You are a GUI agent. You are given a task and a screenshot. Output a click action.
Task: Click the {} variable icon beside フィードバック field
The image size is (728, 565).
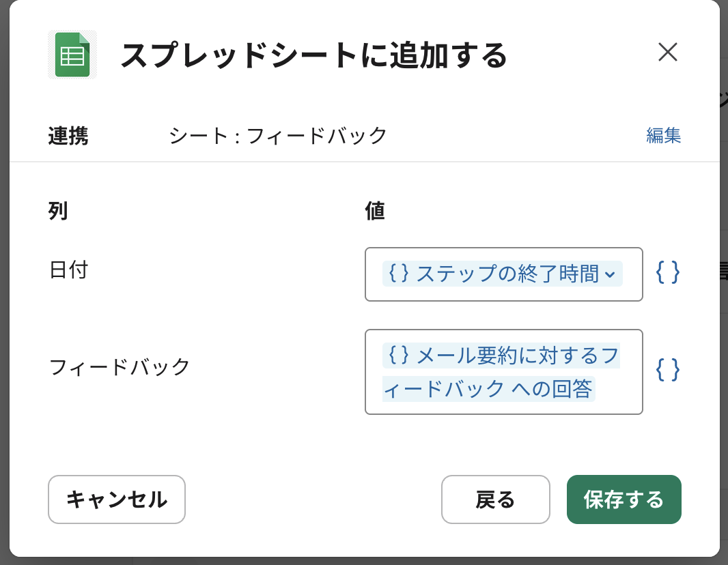[x=667, y=370]
